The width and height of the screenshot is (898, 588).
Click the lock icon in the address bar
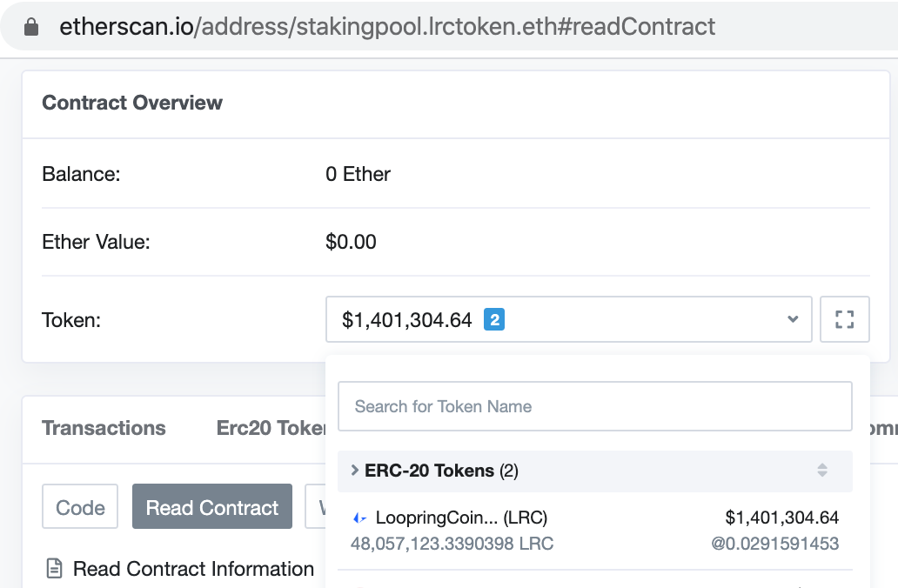[32, 27]
